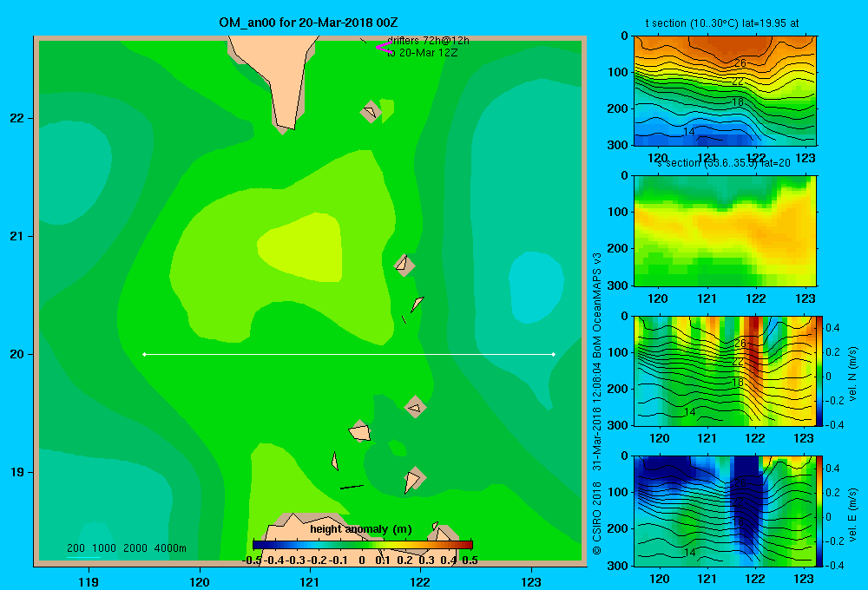Click the height anomaly color bar
Image resolution: width=868 pixels, height=590 pixels.
363,545
